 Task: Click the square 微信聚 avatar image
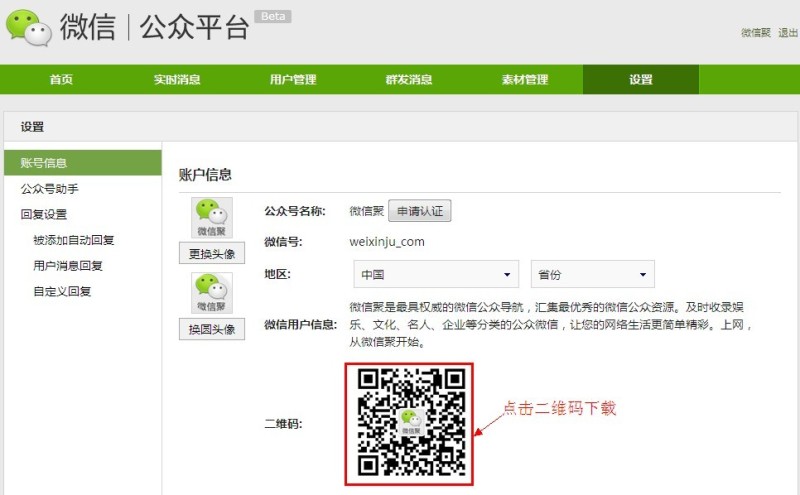click(x=212, y=218)
